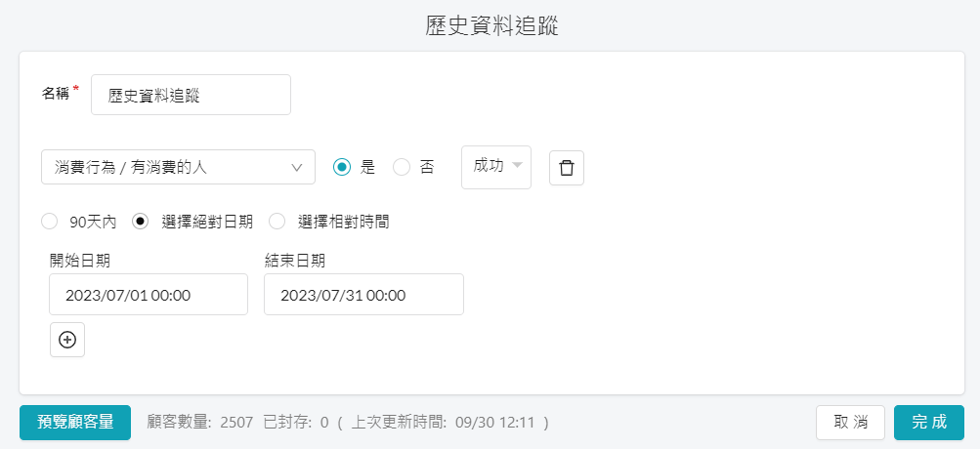Image resolution: width=980 pixels, height=449 pixels.
Task: Click the 顧客數量: 2507 text
Action: 200,423
